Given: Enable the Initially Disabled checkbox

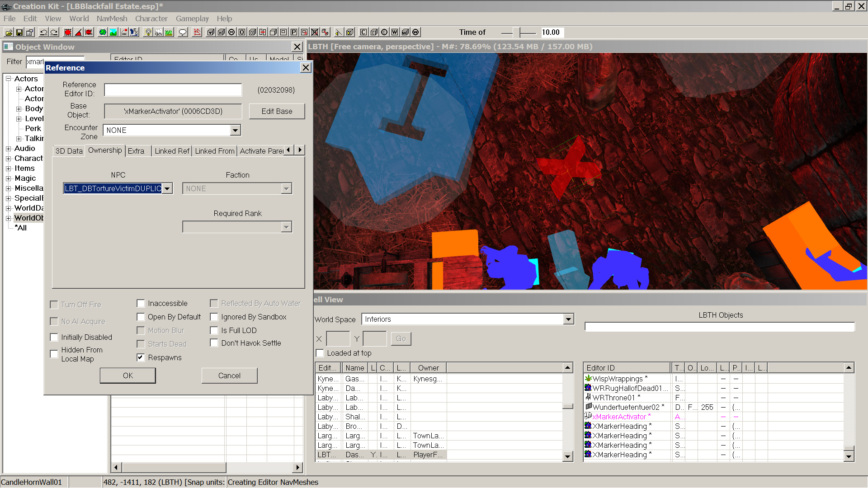Looking at the screenshot, I should pos(54,337).
